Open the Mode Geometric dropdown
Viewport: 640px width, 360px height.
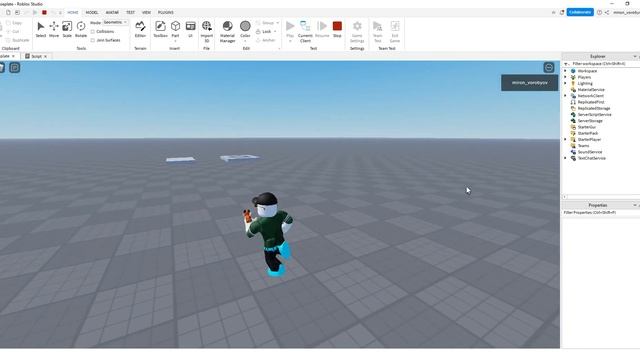point(115,22)
